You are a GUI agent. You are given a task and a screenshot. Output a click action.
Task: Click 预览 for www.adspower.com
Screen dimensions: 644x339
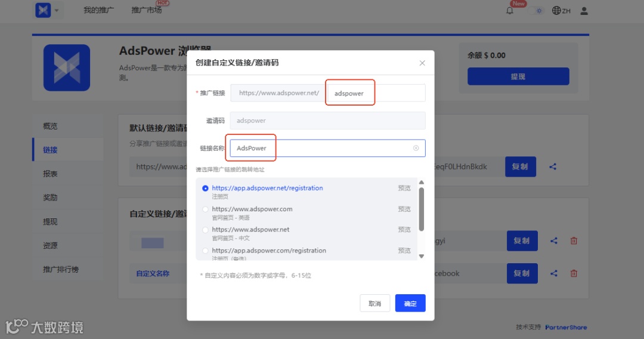404,209
